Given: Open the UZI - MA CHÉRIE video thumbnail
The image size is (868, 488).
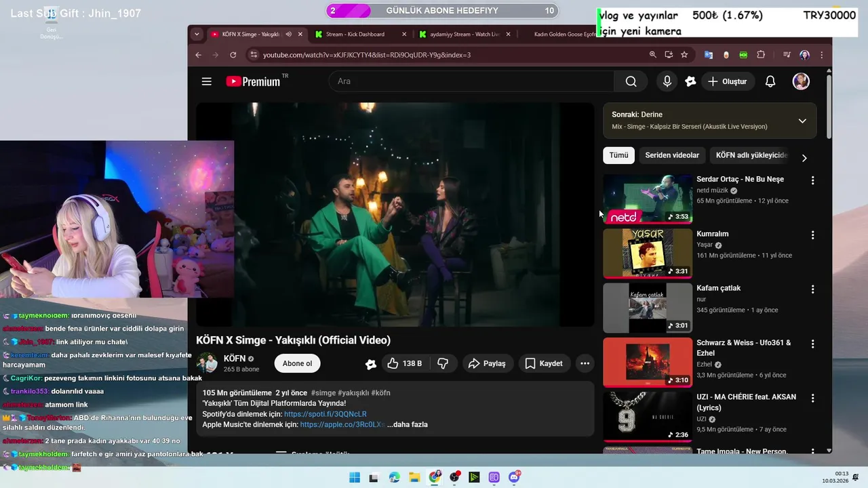Looking at the screenshot, I should [x=648, y=417].
